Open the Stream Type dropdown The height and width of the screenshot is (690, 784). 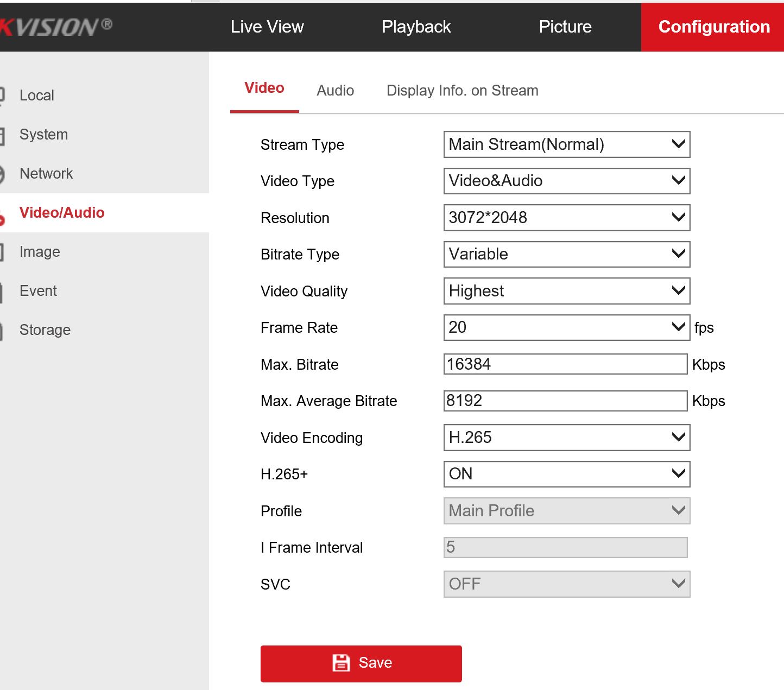pyautogui.click(x=566, y=144)
